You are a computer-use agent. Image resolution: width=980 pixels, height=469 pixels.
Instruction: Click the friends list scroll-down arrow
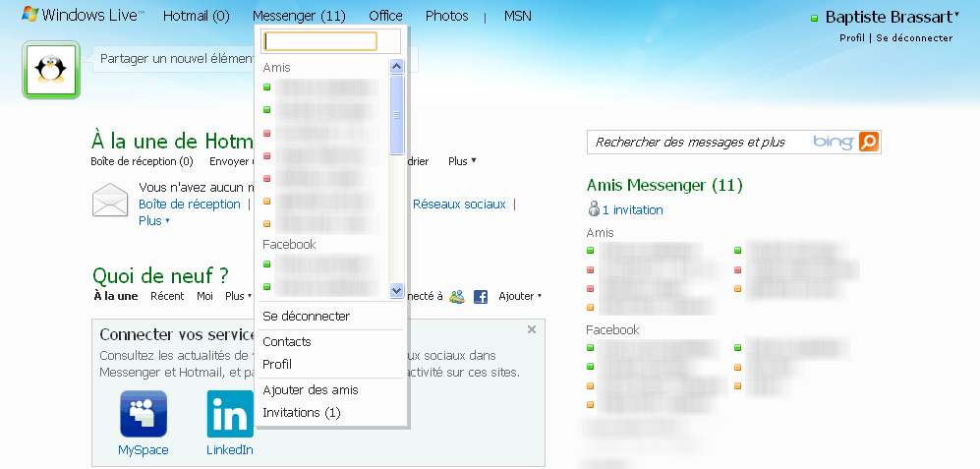point(397,290)
